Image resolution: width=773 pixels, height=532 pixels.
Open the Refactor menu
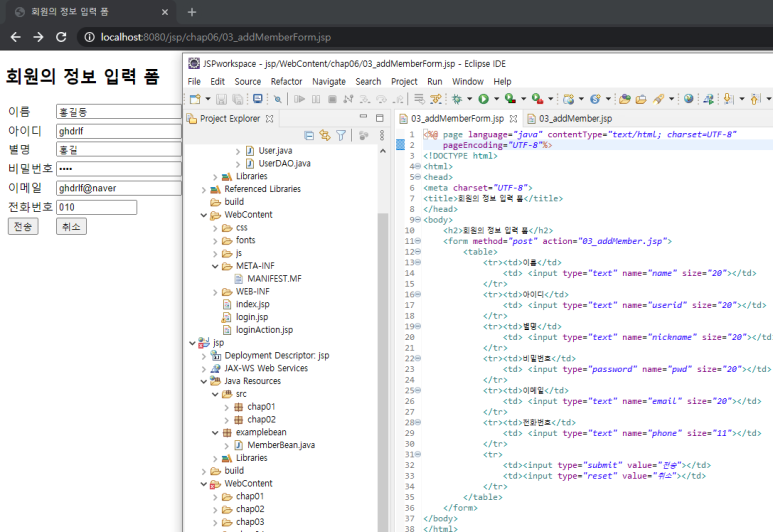tap(286, 81)
